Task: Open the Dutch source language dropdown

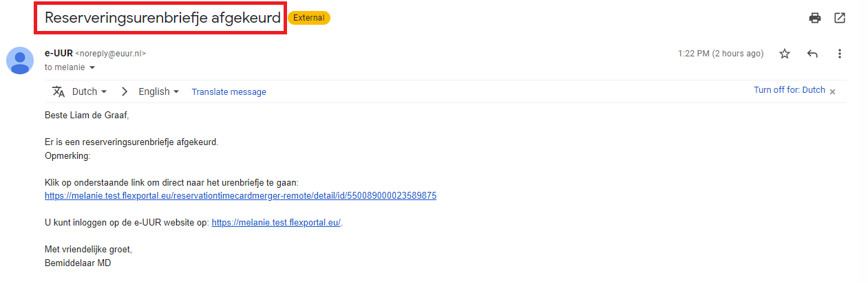Action: point(89,91)
